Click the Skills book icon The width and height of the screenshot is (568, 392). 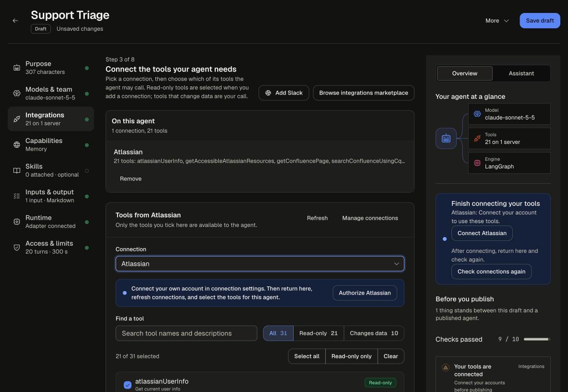(17, 171)
